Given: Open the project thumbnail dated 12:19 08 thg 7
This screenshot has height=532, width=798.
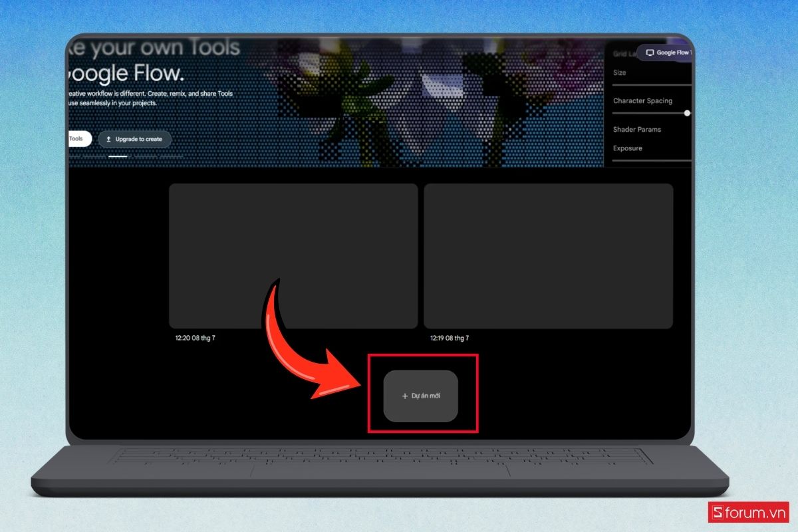Looking at the screenshot, I should click(549, 256).
